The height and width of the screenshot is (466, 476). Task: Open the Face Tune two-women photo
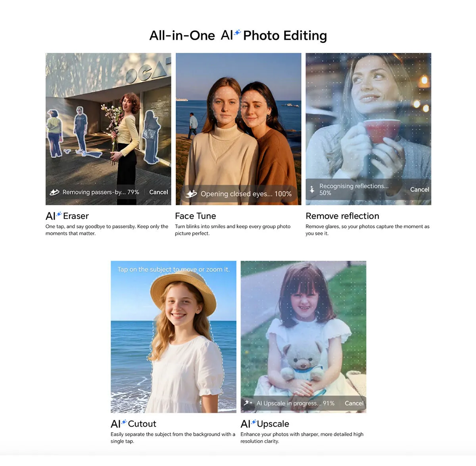[x=238, y=129]
